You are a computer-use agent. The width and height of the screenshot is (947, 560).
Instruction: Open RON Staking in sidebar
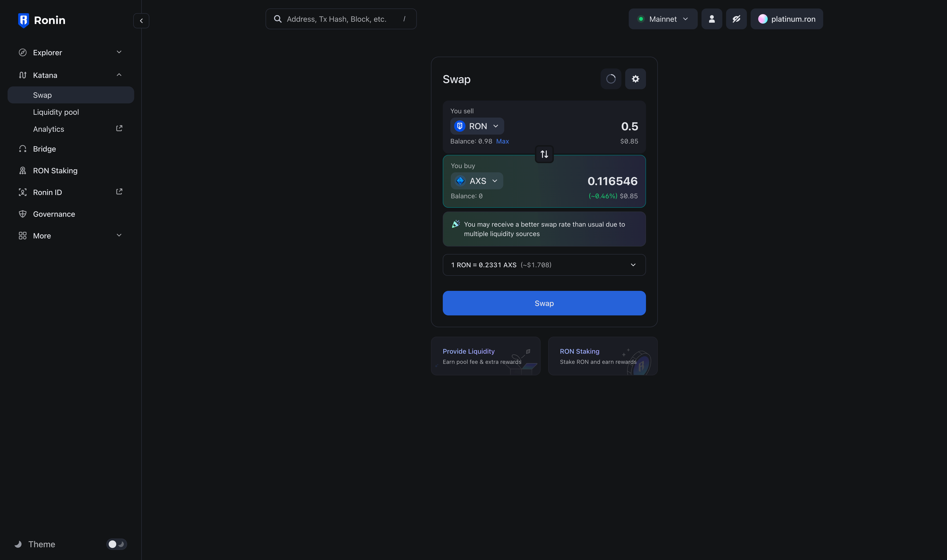(55, 170)
